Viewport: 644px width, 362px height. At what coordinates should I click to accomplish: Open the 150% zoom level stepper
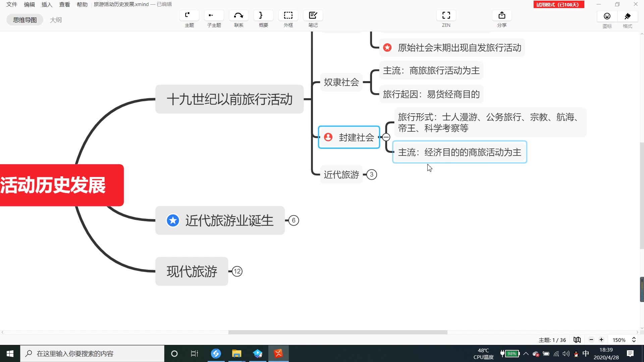634,340
